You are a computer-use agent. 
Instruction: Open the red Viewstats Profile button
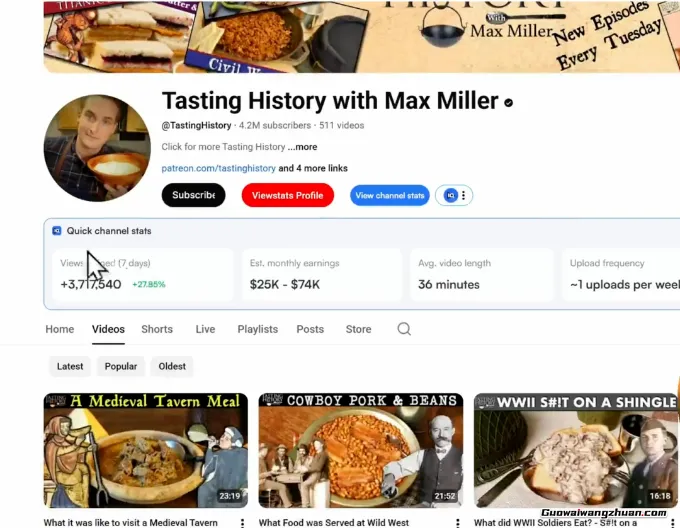288,195
